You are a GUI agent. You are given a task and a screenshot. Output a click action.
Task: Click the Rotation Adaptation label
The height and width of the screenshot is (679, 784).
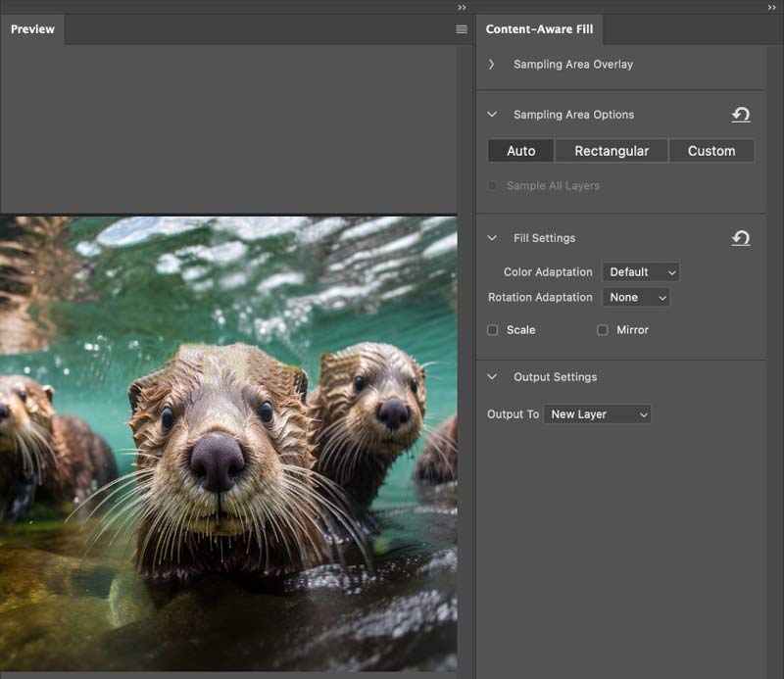tap(540, 297)
